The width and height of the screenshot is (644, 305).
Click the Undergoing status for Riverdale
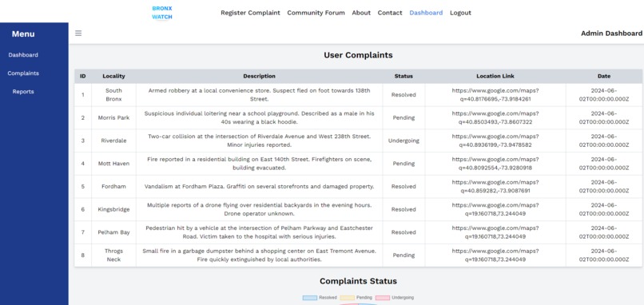[x=403, y=141]
